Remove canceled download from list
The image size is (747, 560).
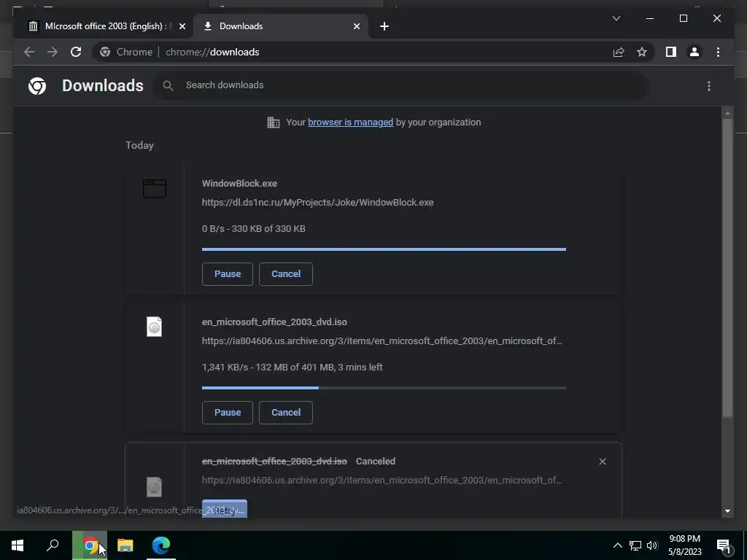(x=602, y=462)
